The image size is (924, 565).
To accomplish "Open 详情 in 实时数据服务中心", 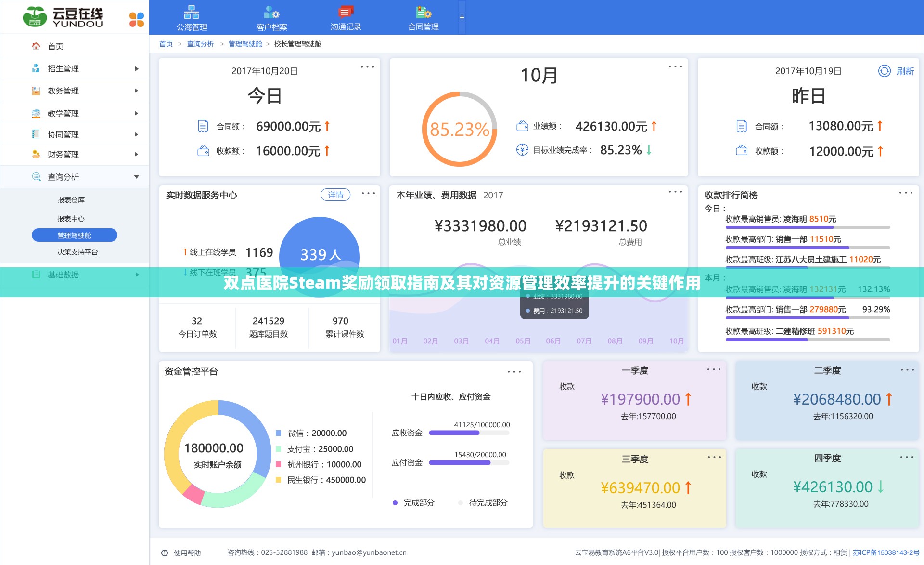I will coord(335,195).
